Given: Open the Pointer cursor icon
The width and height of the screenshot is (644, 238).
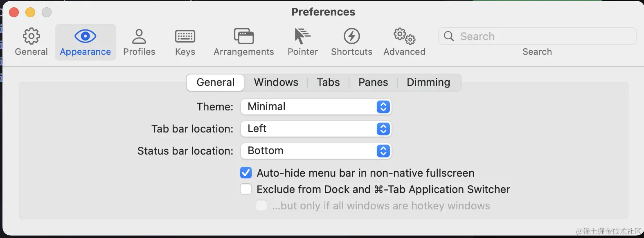Looking at the screenshot, I should [x=302, y=36].
